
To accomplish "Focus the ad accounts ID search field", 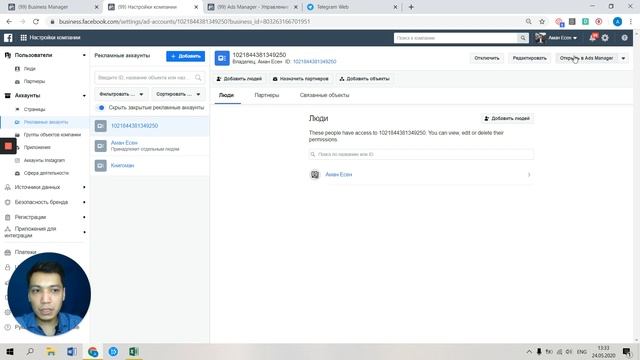I will [x=149, y=78].
